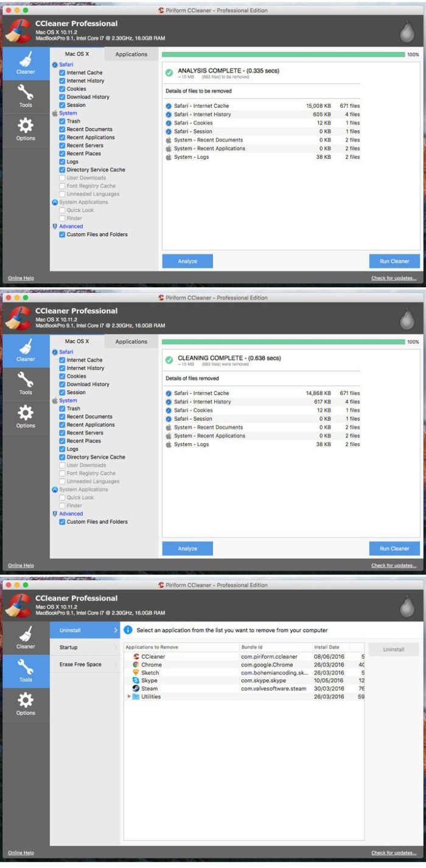Image resolution: width=426 pixels, height=868 pixels.
Task: Uncheck Logs in Cleaning Complete window
Action: (x=62, y=449)
